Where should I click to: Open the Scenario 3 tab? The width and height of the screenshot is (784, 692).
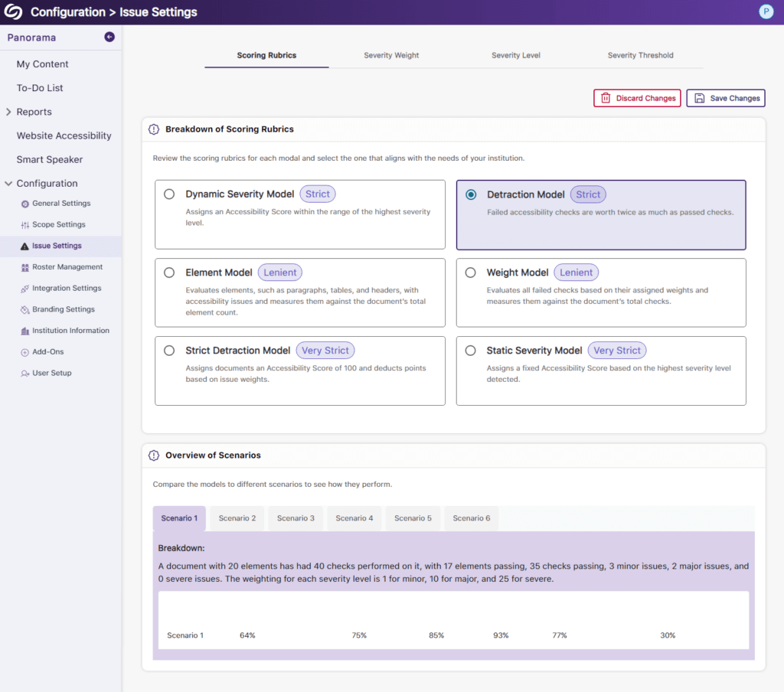point(296,517)
